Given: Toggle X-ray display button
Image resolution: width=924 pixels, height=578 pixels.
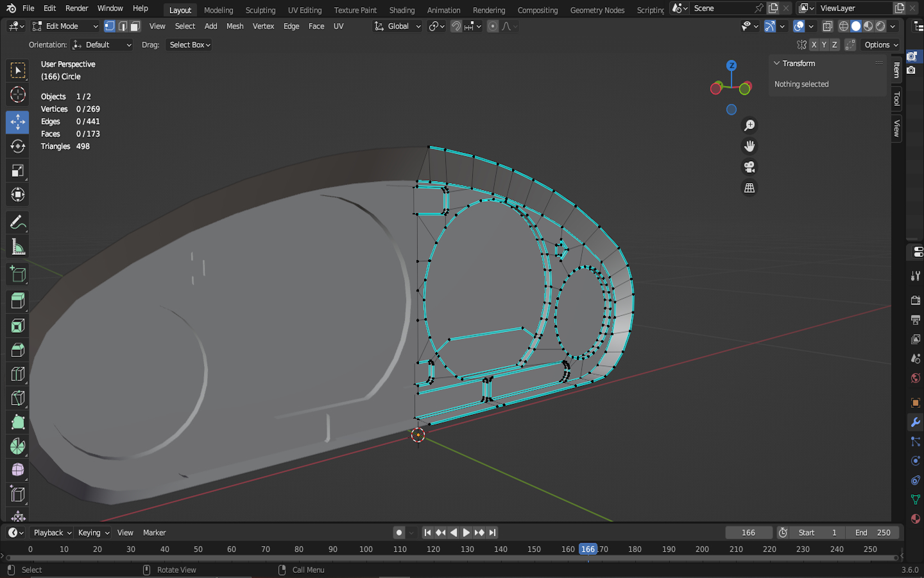Looking at the screenshot, I should [828, 26].
